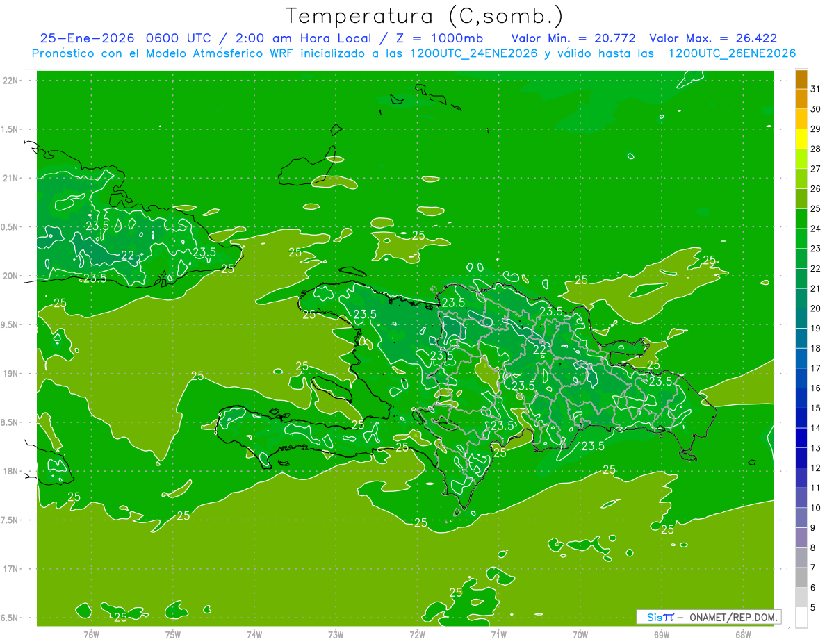Pick yellow swatch between 28 and 29
The image size is (834, 644).
tap(801, 139)
